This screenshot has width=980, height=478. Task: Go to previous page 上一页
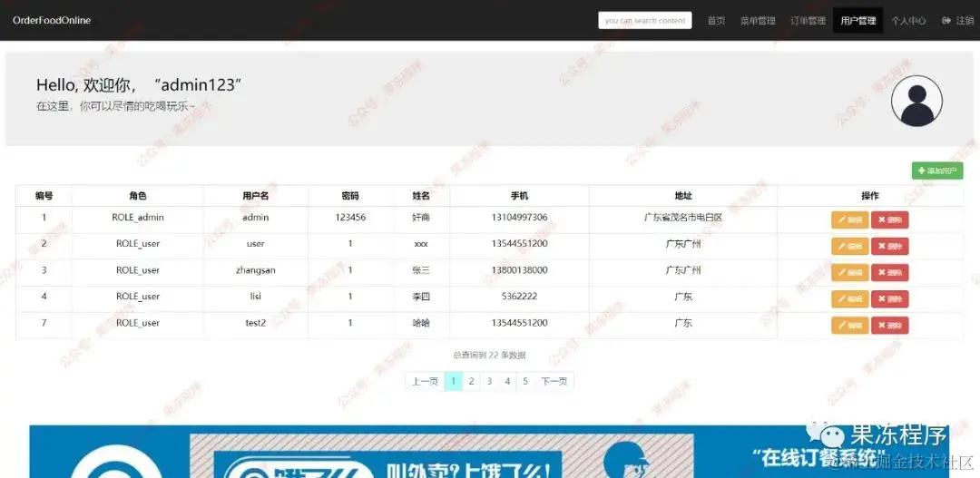coord(425,381)
